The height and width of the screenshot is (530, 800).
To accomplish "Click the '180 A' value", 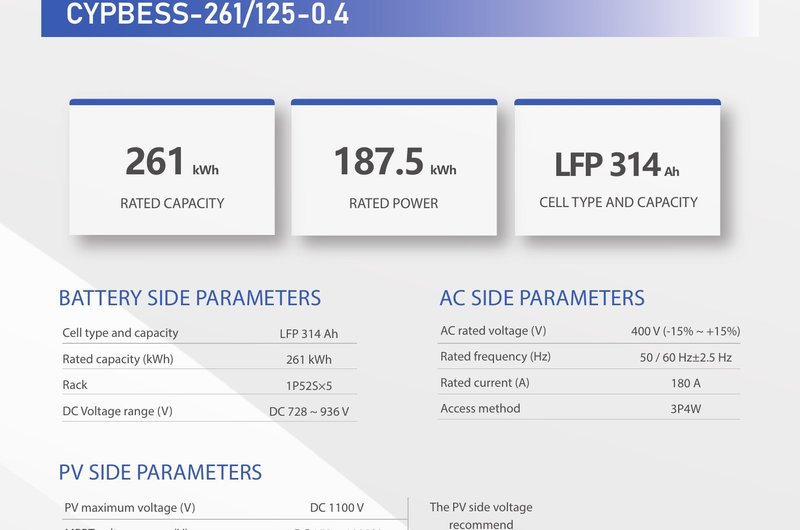I will tap(686, 383).
